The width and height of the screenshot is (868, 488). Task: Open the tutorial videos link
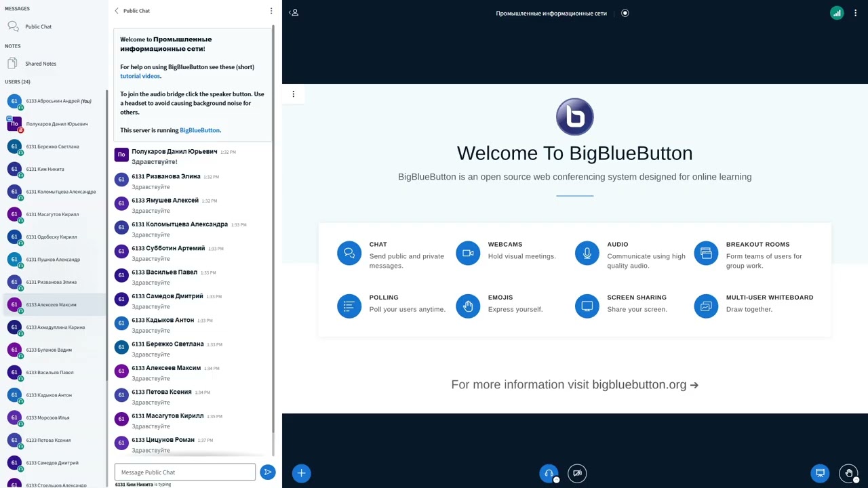pyautogui.click(x=140, y=76)
